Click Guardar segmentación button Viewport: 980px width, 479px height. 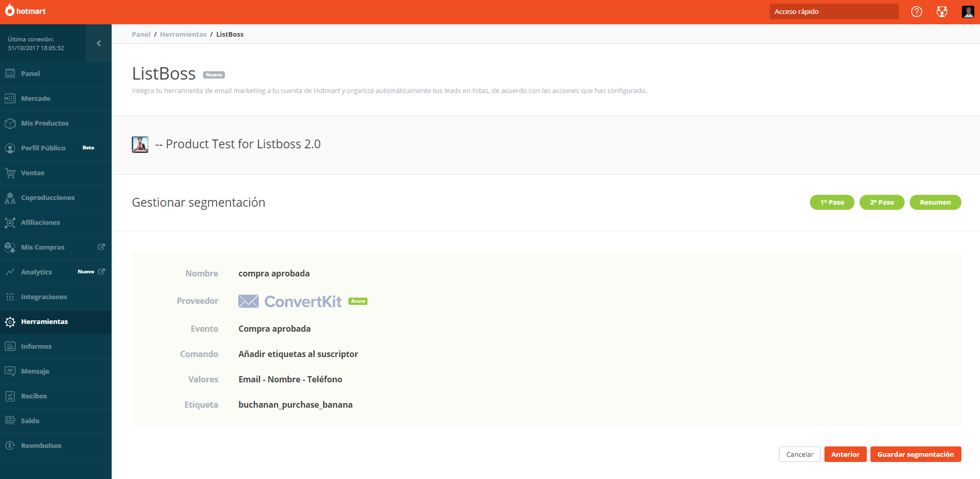coord(915,454)
